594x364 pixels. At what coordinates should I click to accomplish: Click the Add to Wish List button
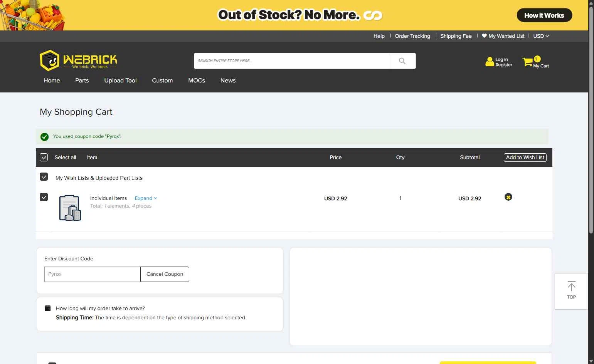tap(525, 158)
